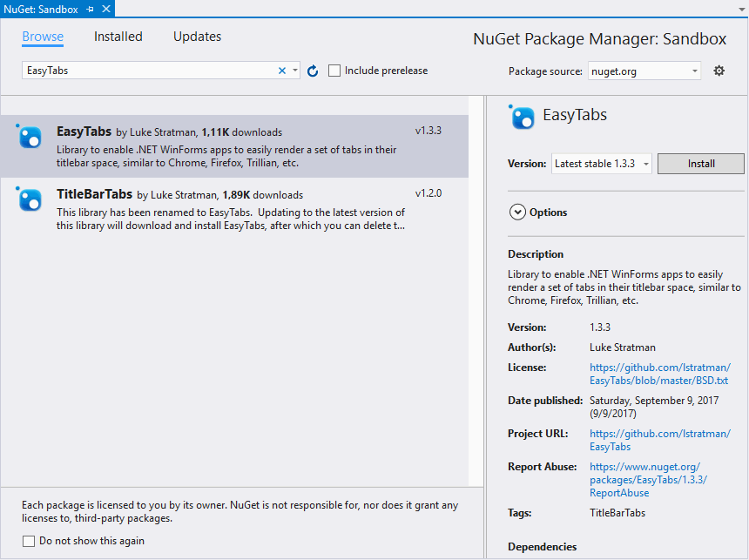Open NuGet settings gear
This screenshot has height=560, width=749.
[x=719, y=71]
